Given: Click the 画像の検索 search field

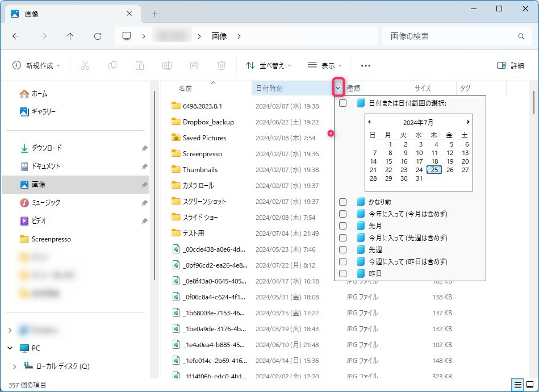Looking at the screenshot, I should [452, 36].
